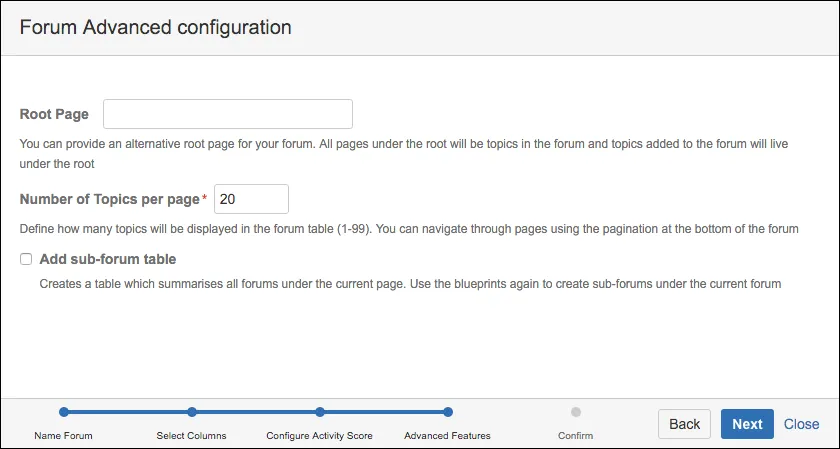
Task: Click the Select Columns step label
Action: coord(191,436)
